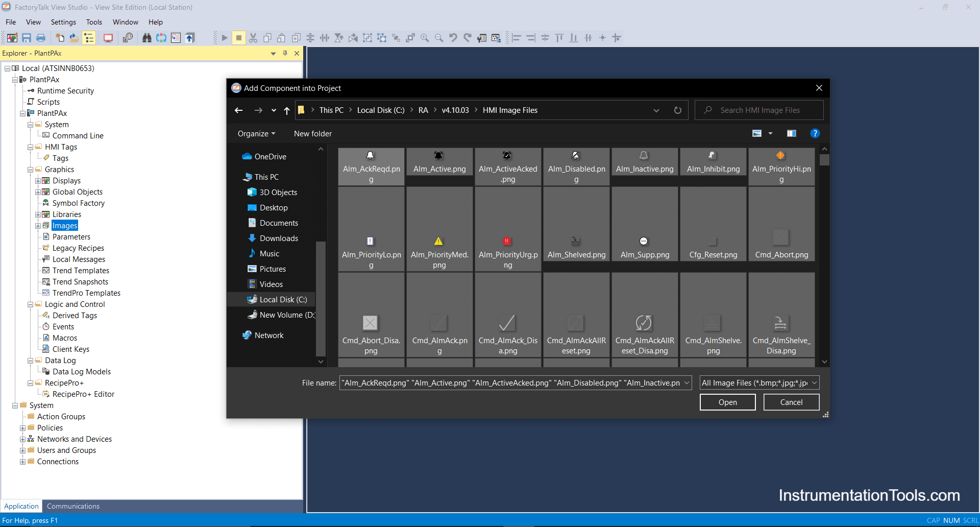Expand the Policies tree node
This screenshot has height=527, width=980.
(x=22, y=428)
